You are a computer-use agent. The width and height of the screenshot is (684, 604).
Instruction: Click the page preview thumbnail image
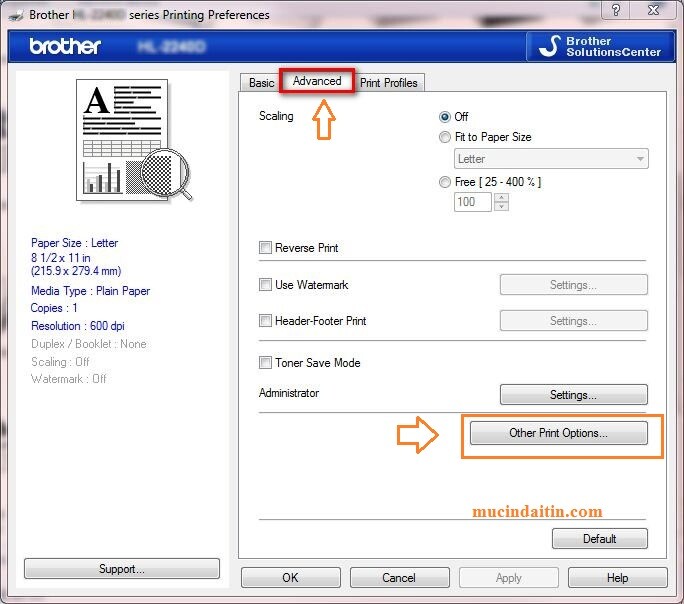133,140
